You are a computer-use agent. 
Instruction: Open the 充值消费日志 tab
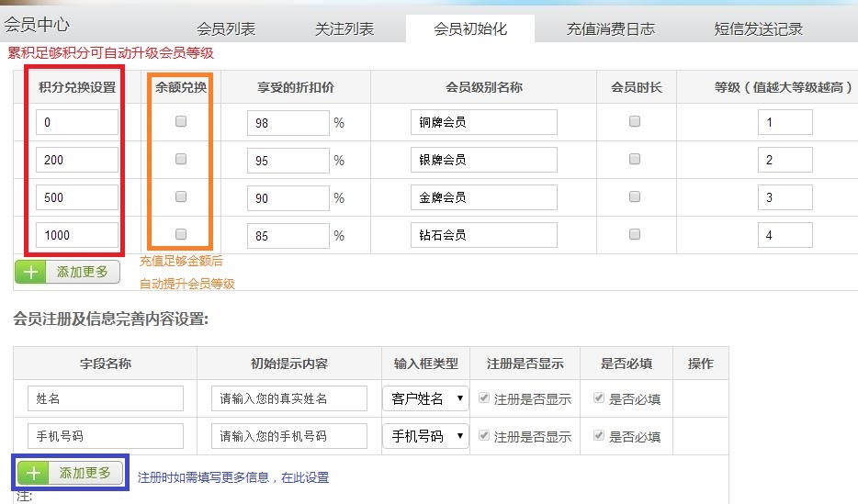pyautogui.click(x=611, y=28)
